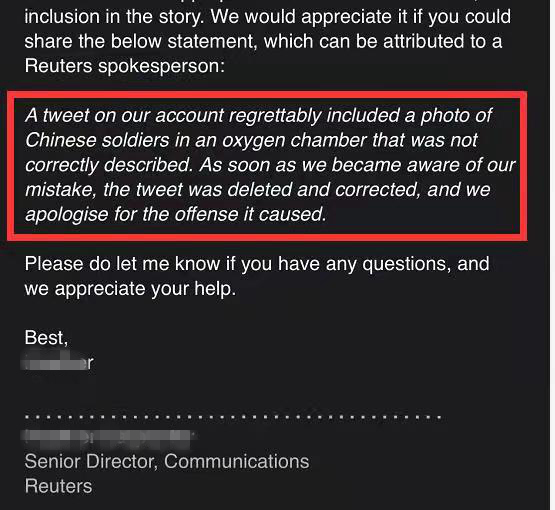
Task: Click the blurred sender name below "Best,"
Action: point(58,362)
